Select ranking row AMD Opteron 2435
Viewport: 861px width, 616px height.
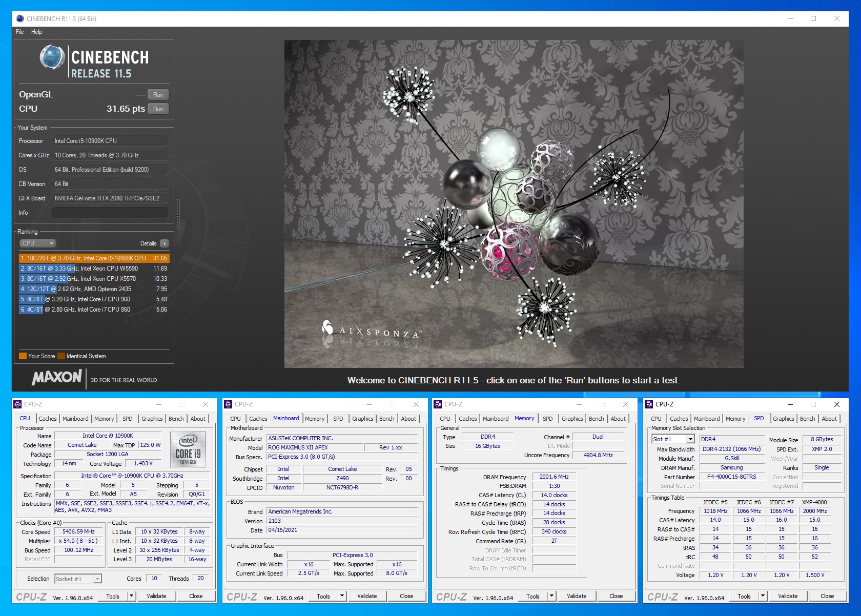click(94, 289)
